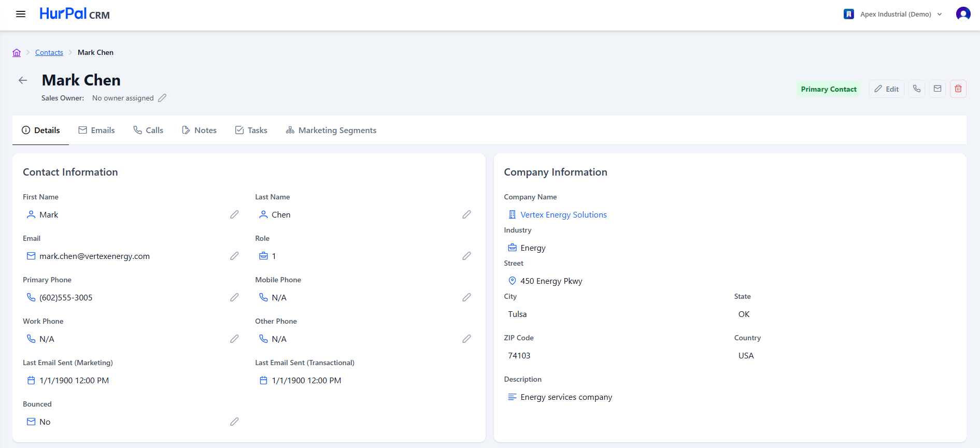Open the hamburger navigation menu

coord(21,14)
